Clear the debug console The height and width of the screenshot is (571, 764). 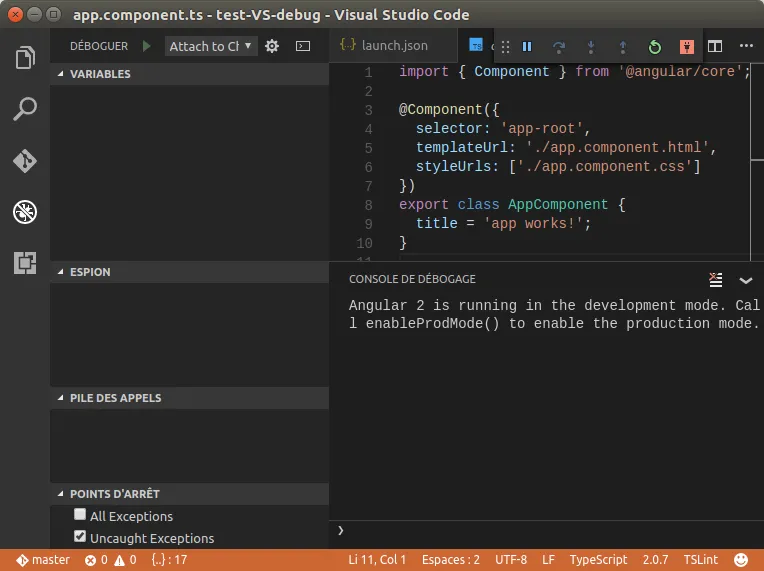pos(715,280)
